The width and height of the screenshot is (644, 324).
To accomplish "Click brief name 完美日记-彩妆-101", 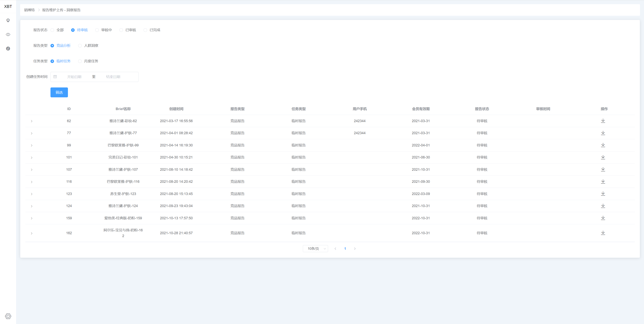I will tap(123, 157).
